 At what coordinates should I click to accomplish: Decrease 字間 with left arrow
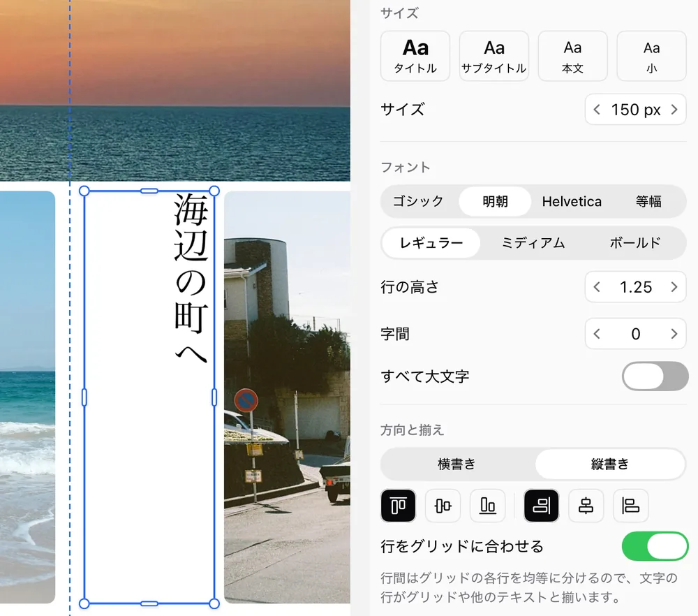point(597,334)
